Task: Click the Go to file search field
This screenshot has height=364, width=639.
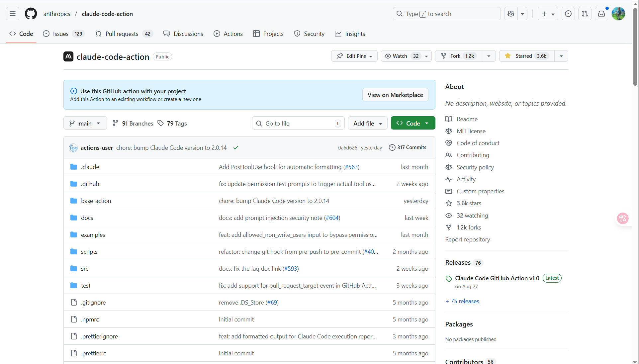Action: [298, 123]
